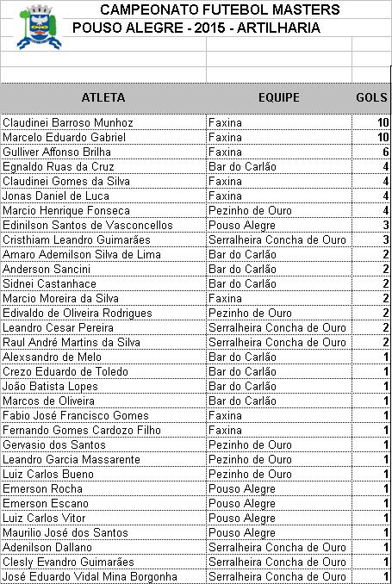Select the EQUIPE column header
Viewport: 392px width, 584px height.
pyautogui.click(x=279, y=97)
